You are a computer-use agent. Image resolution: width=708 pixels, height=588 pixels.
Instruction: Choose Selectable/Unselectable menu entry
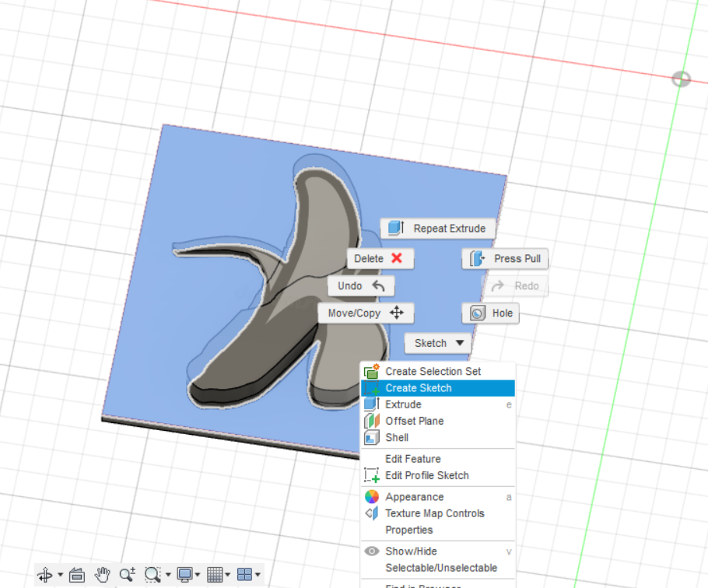tap(438, 568)
